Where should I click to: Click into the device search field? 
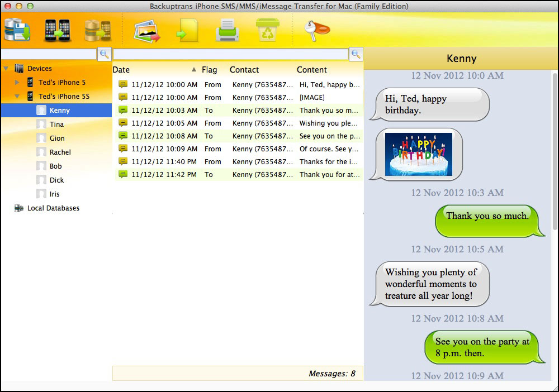[x=49, y=54]
